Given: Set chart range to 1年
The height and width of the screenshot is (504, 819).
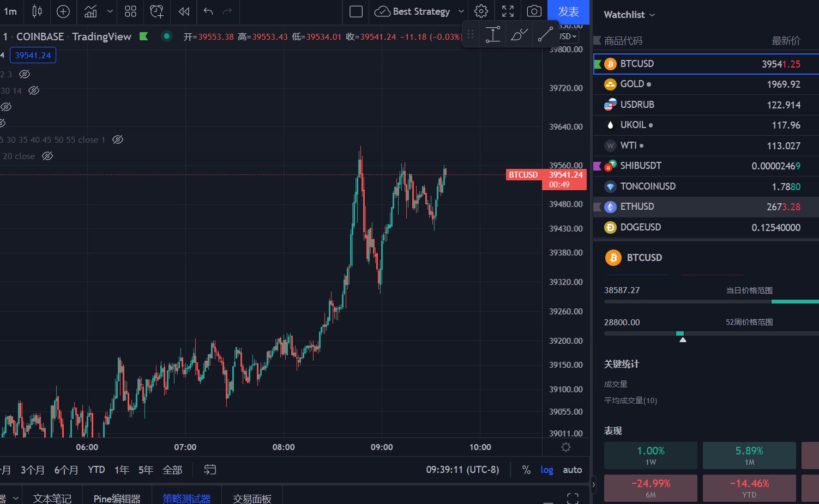Looking at the screenshot, I should click(122, 470).
